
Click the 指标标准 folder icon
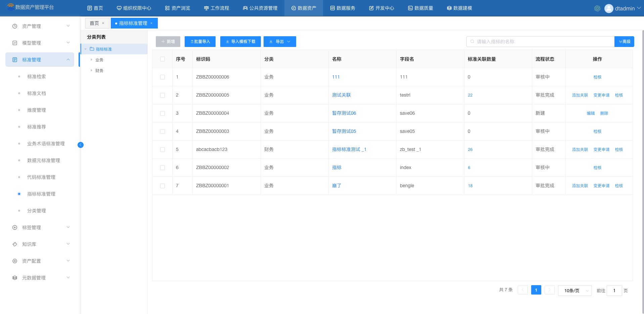point(92,49)
